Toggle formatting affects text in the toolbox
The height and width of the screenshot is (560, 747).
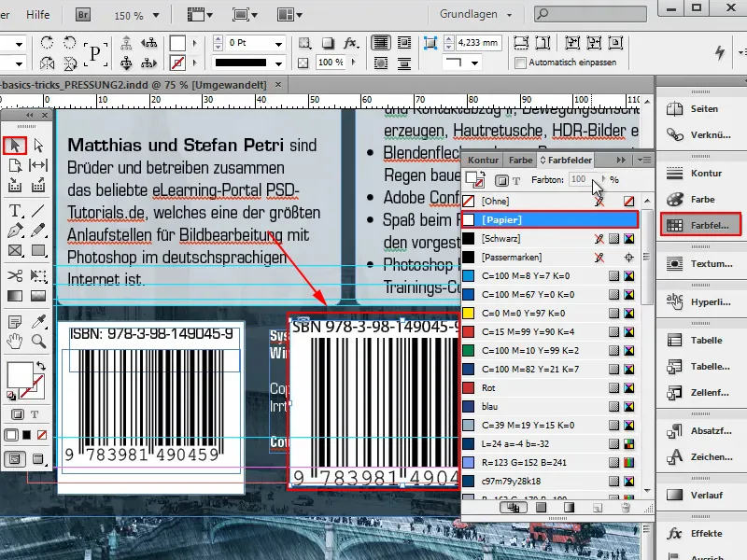point(35,414)
